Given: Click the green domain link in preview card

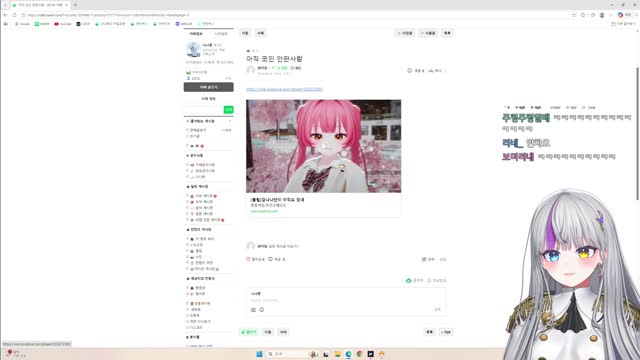Looking at the screenshot, I should click(x=264, y=211).
